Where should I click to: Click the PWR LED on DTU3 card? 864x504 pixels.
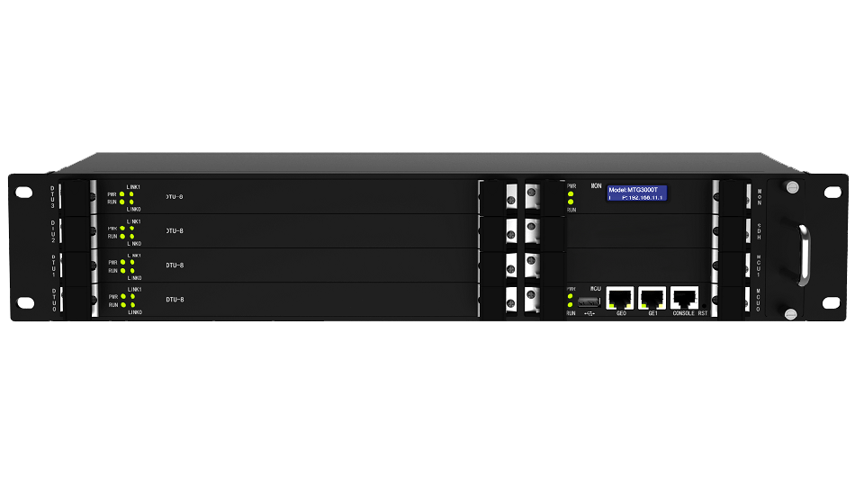(121, 194)
